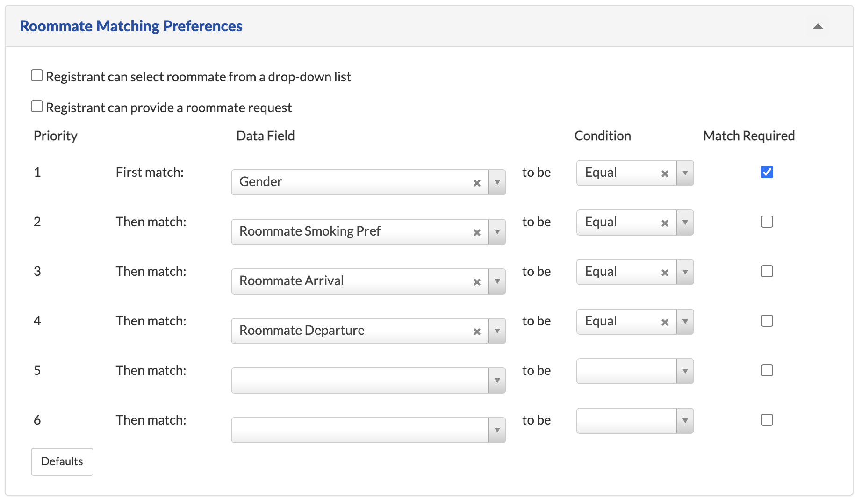Enable selecting roommate from a drop-down list
Viewport: 862px width, 504px height.
click(37, 75)
